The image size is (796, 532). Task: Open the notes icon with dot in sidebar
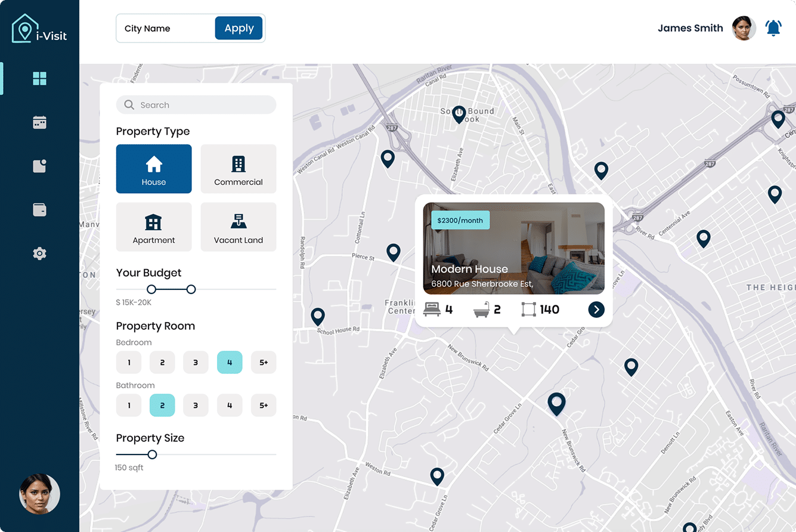tap(40, 166)
